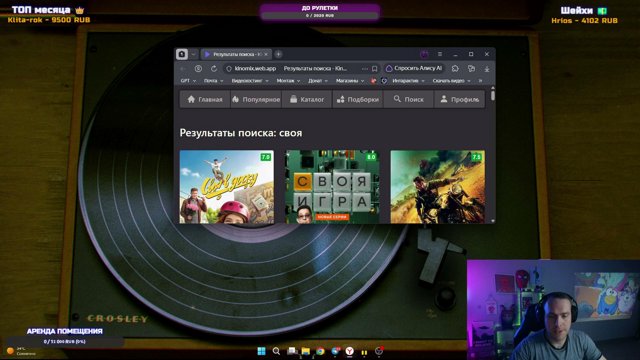Click the purple round icon in the title bar

424,54
